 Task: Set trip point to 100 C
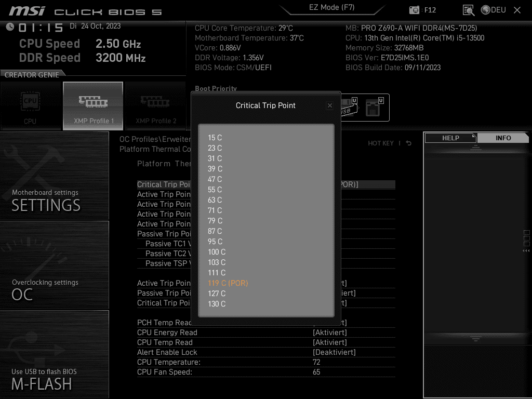[x=217, y=252]
